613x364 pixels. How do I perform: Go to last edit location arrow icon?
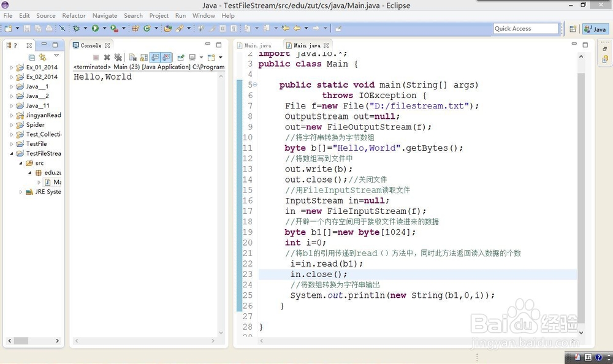pos(286,28)
